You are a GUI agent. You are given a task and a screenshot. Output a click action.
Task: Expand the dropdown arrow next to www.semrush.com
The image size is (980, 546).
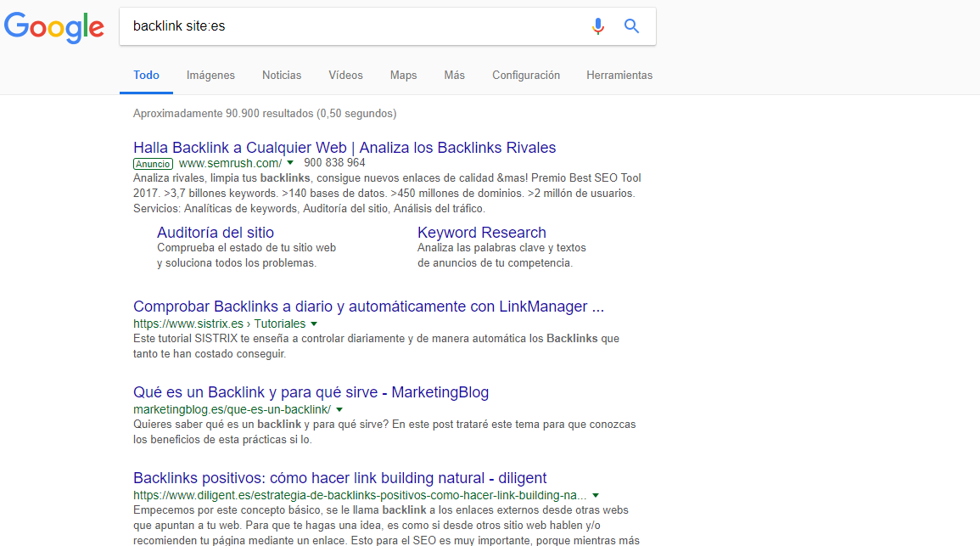pos(289,162)
